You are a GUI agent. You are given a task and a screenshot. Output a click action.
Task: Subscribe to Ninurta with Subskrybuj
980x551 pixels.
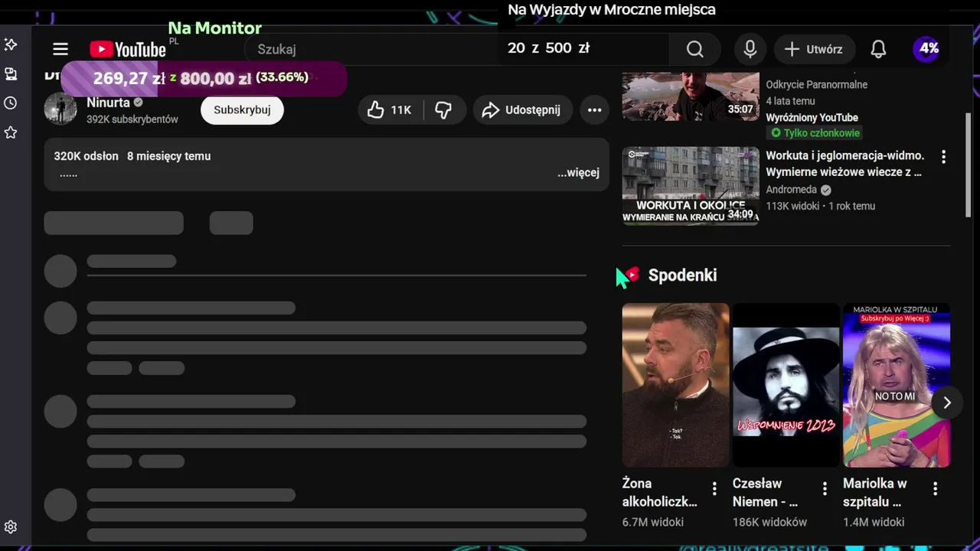[x=242, y=109]
